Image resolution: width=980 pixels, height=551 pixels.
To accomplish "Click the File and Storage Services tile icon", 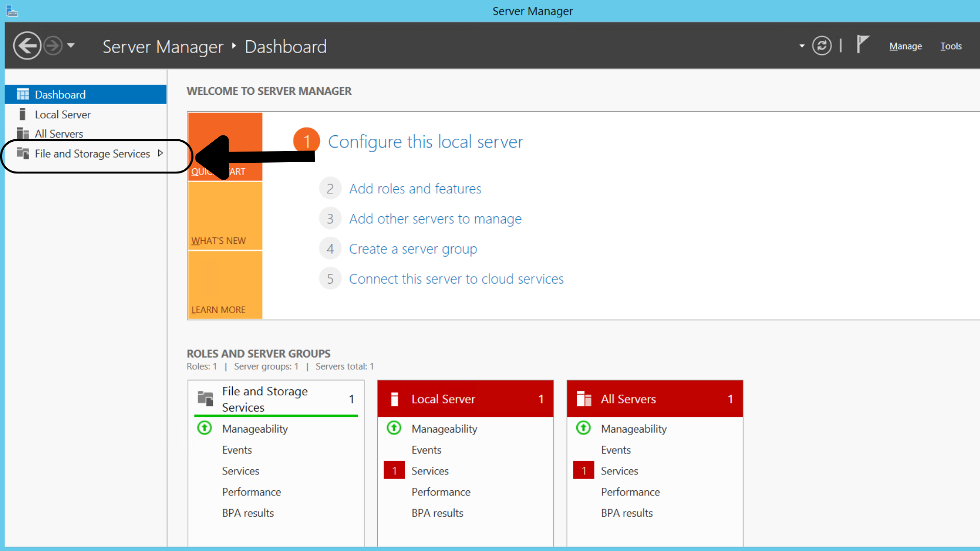I will click(205, 398).
